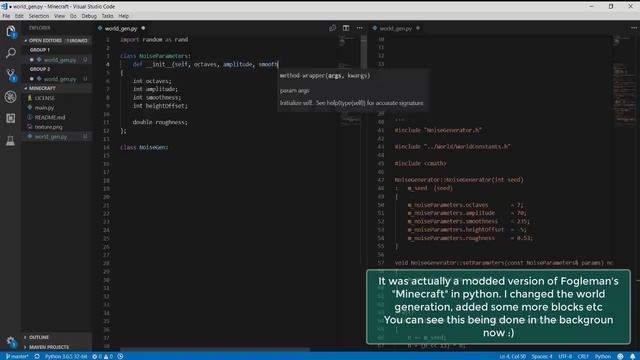The width and height of the screenshot is (640, 360).
Task: Select the right world_gen.py editor tab
Action: click(396, 28)
